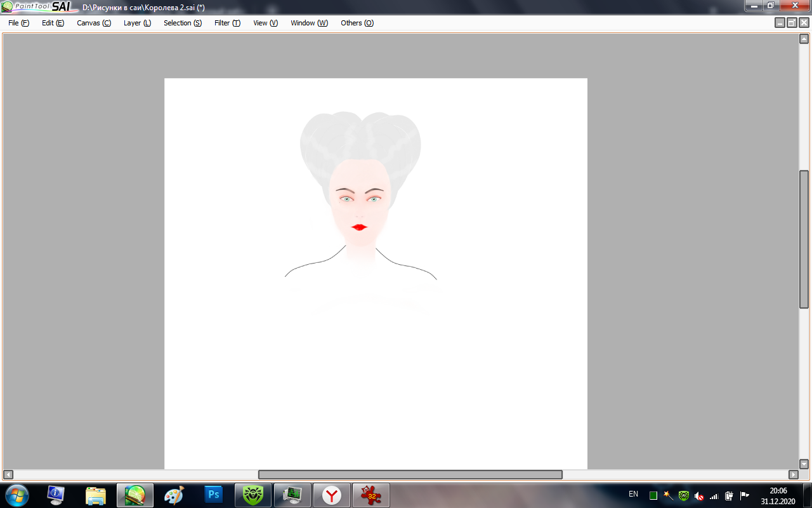Screen dimensions: 812x508
Task: Open the Edit menu
Action: point(53,23)
